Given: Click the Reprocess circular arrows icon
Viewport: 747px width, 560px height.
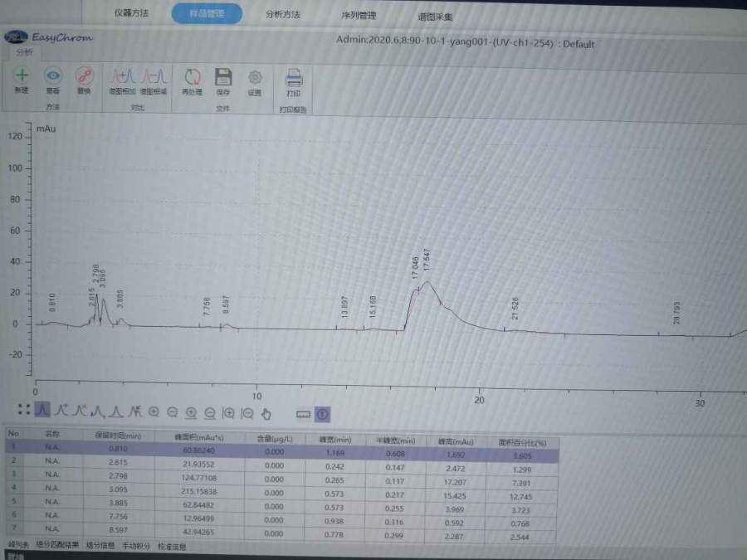Looking at the screenshot, I should coord(193,76).
